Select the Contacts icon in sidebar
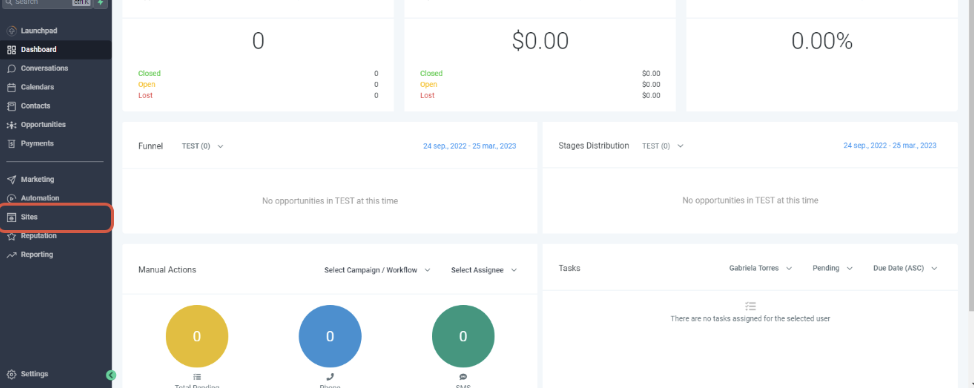Image resolution: width=974 pixels, height=388 pixels. click(x=11, y=106)
